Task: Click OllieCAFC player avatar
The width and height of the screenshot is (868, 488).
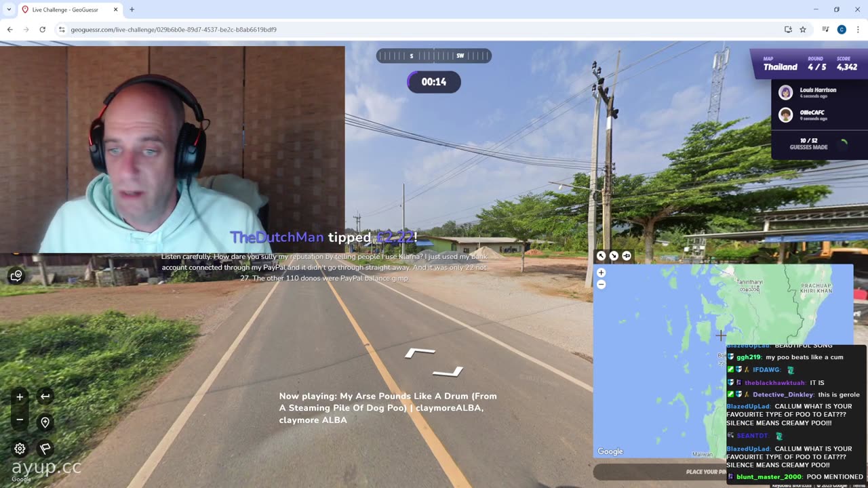Action: [x=785, y=115]
